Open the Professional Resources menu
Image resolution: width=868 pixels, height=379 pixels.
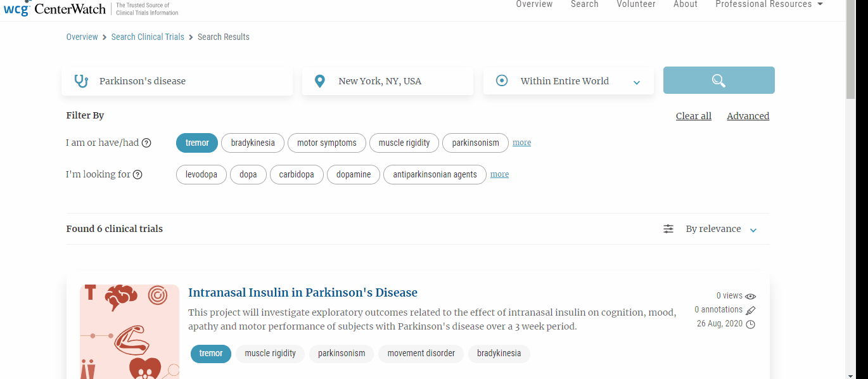769,4
